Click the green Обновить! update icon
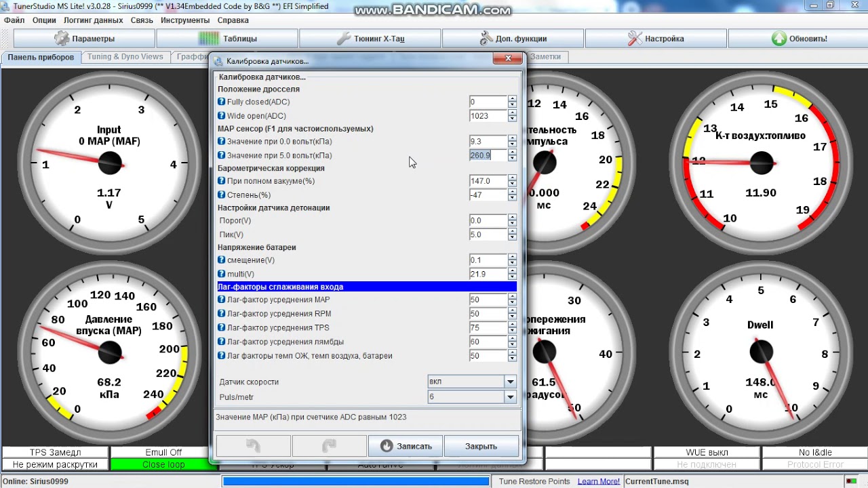 [779, 39]
